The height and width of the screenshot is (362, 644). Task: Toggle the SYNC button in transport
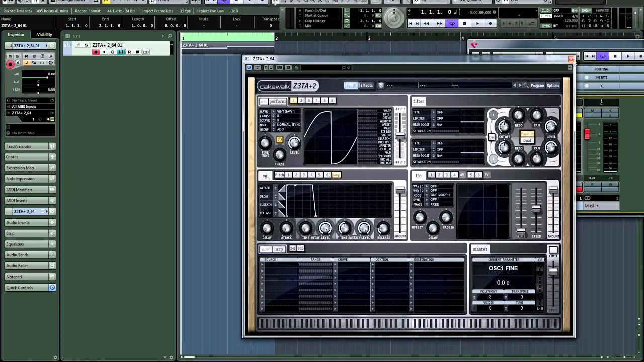(546, 26)
